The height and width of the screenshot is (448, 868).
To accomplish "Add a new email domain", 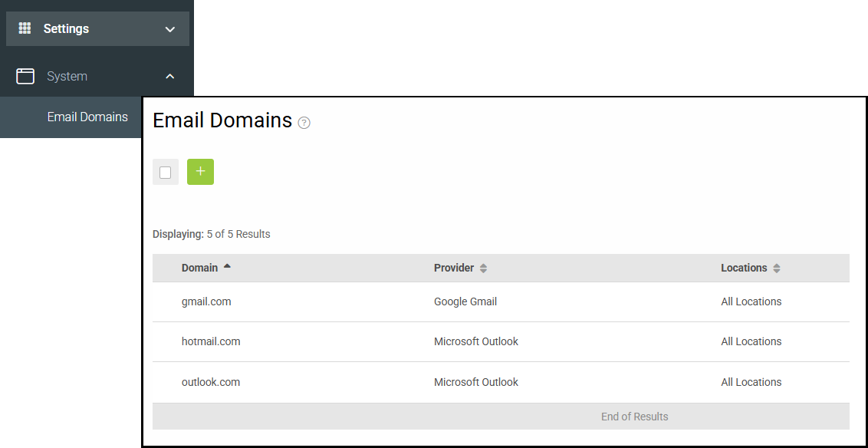I will point(200,172).
